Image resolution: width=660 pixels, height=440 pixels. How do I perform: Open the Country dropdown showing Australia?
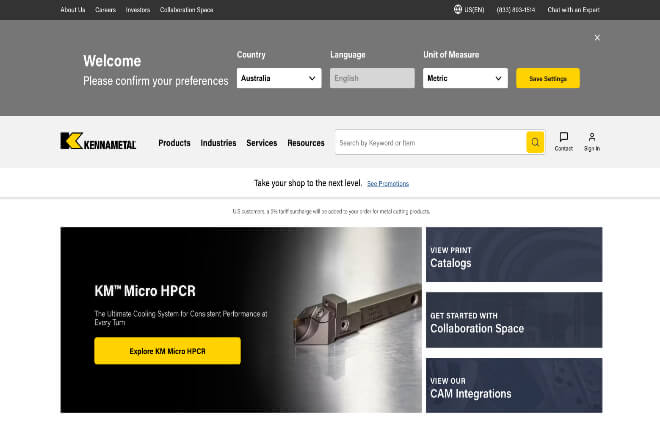tap(279, 78)
